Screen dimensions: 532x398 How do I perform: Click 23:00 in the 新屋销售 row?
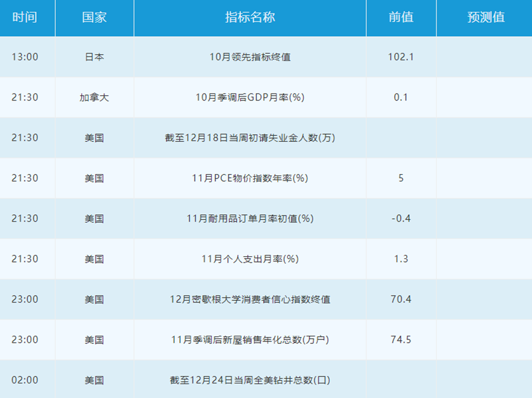click(25, 340)
